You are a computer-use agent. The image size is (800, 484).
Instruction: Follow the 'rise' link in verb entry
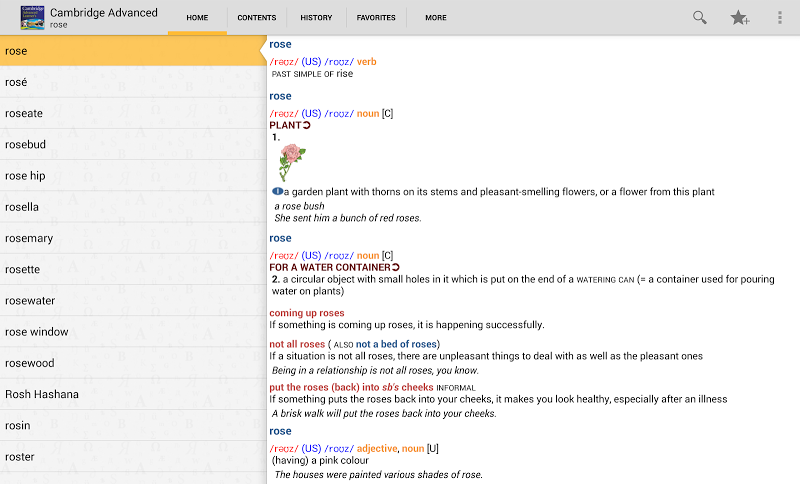tap(344, 73)
